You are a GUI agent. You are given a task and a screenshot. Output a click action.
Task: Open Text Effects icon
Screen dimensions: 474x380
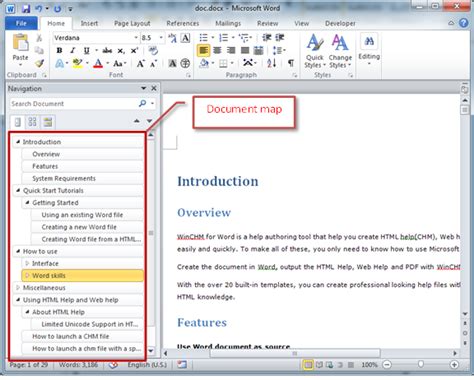click(60, 63)
